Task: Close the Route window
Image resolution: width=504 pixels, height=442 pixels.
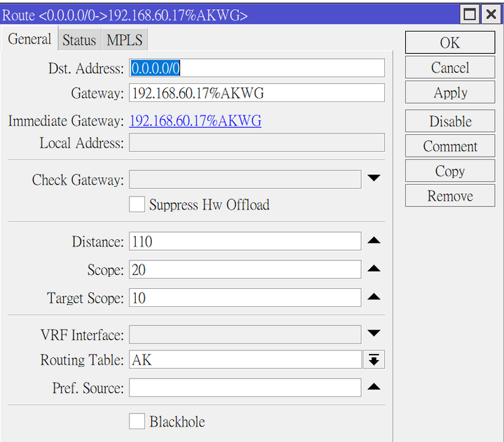Action: pos(491,15)
